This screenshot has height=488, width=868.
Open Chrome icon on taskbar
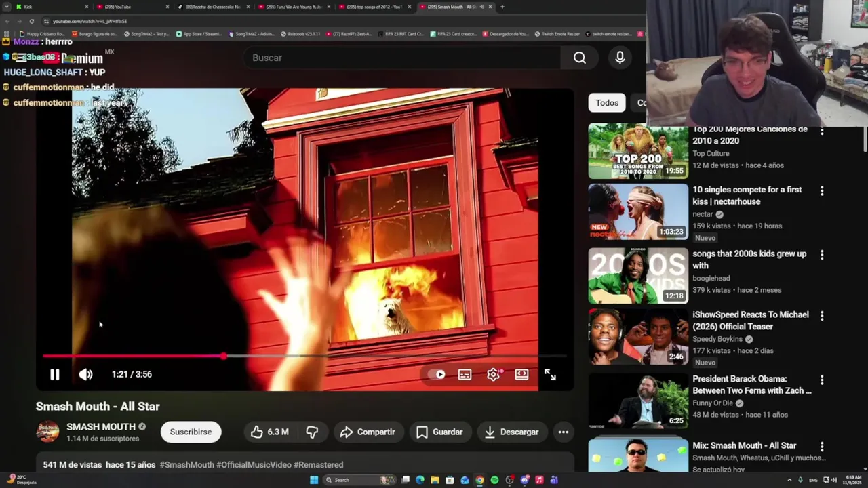point(479,480)
